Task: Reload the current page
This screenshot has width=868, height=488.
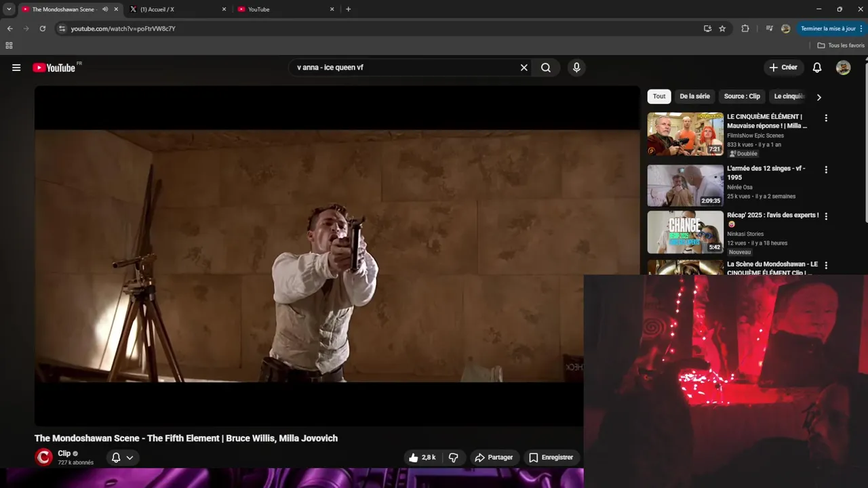Action: [42, 28]
